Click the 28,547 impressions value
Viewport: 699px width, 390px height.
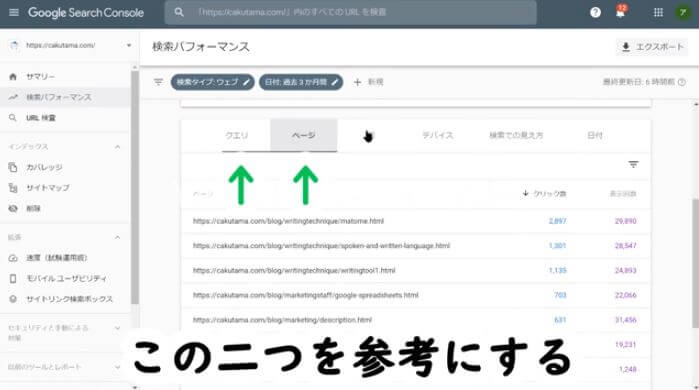[x=625, y=246]
